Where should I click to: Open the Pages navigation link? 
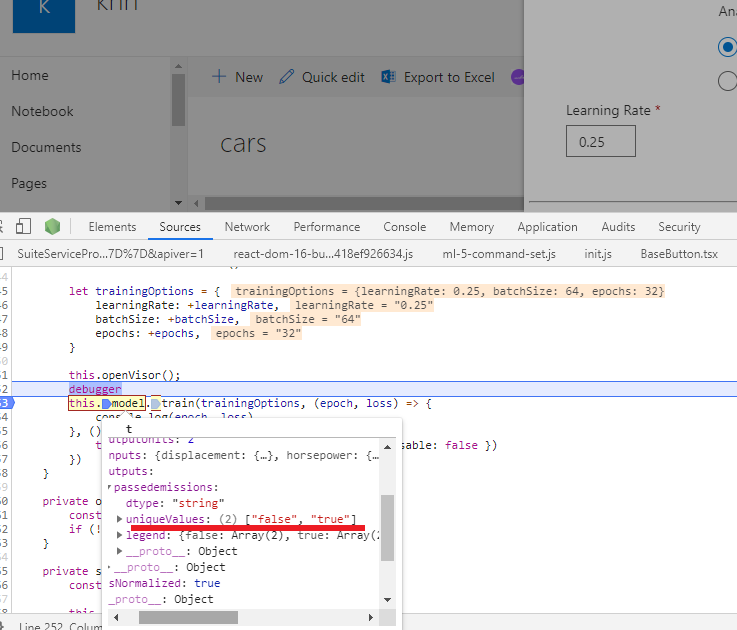coord(29,183)
